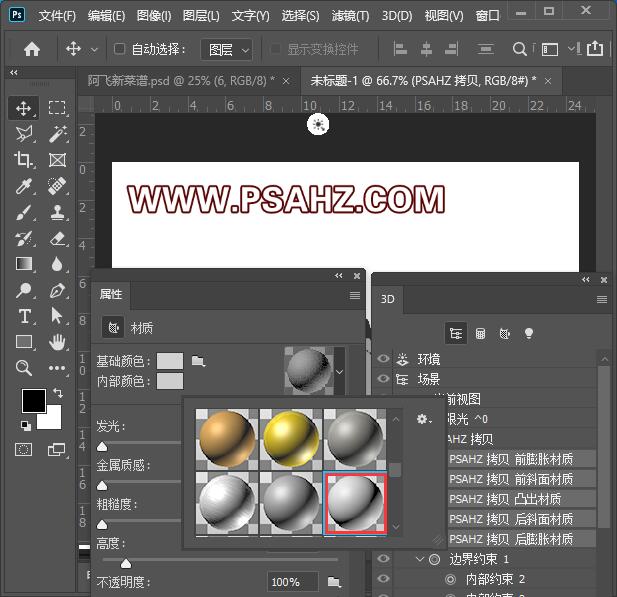Select the Frame tool

(x=57, y=160)
